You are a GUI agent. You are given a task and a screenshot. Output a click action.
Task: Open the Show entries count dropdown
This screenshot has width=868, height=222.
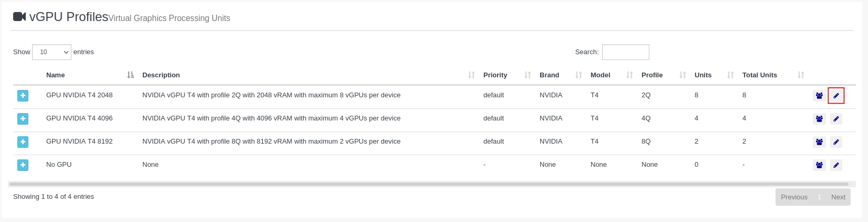point(51,52)
